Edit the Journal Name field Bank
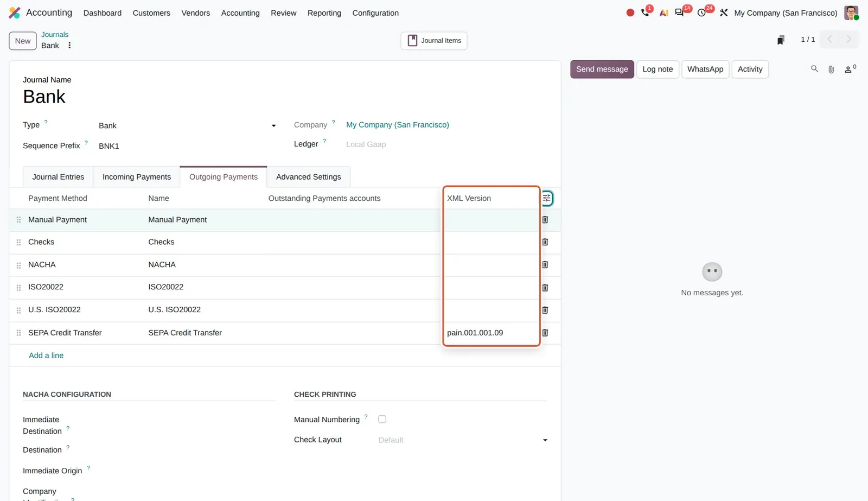The width and height of the screenshot is (868, 501). pyautogui.click(x=44, y=97)
